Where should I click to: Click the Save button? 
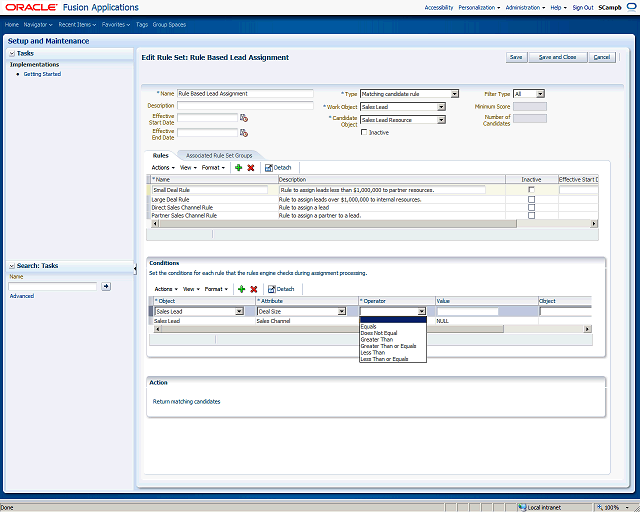(x=516, y=57)
